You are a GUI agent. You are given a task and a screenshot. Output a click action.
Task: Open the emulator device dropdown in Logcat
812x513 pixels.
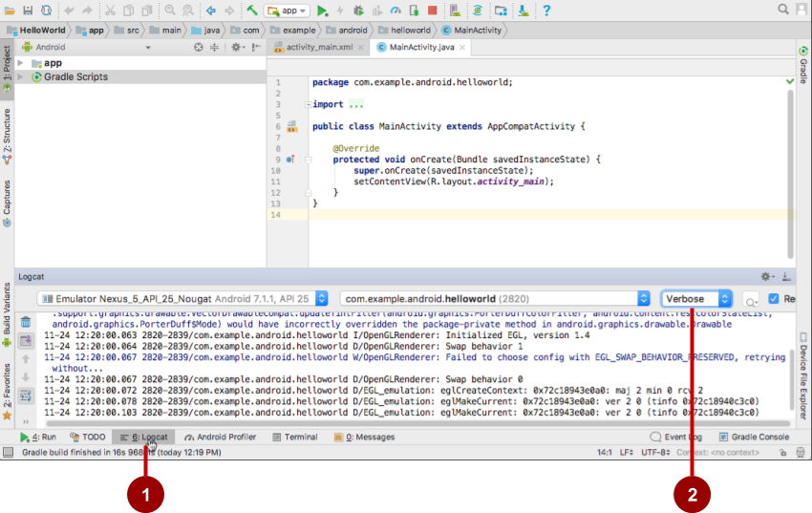click(x=182, y=299)
